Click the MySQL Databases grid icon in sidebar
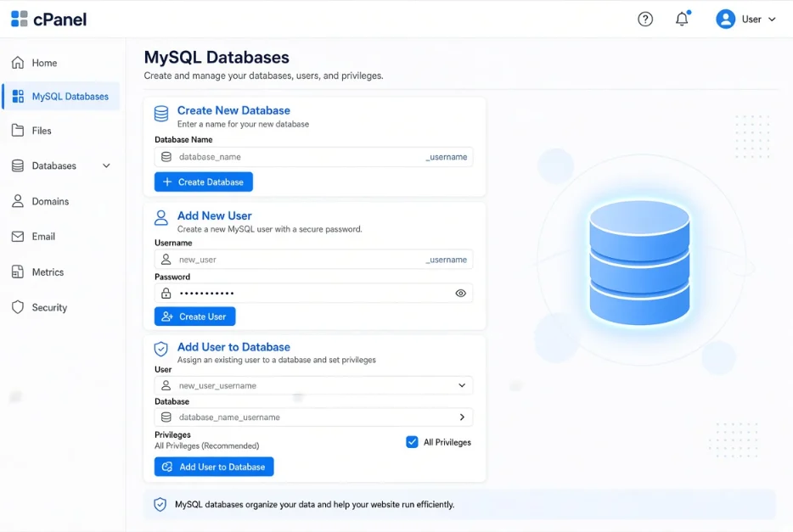 (x=18, y=96)
